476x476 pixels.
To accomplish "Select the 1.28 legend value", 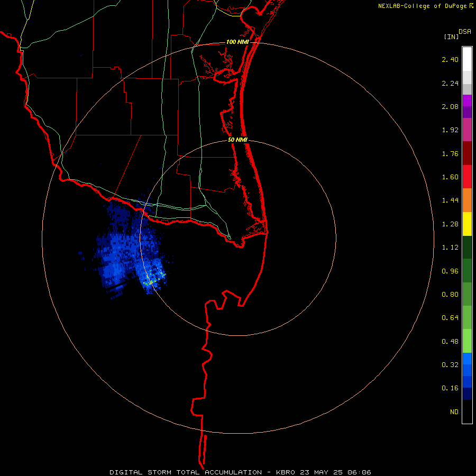I will point(450,224).
